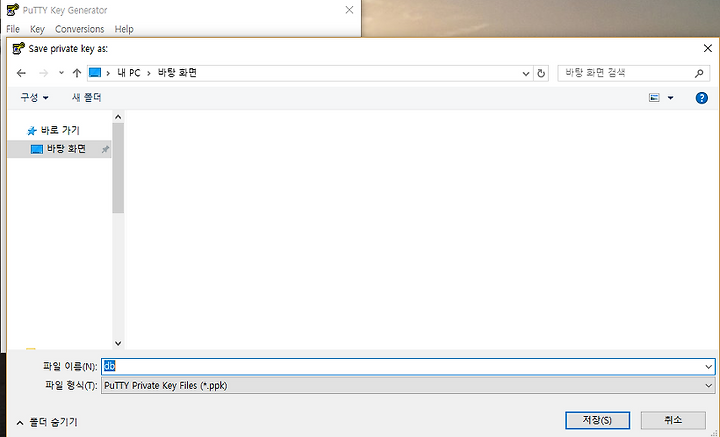Click the pin icon next to 바탕 화면

pyautogui.click(x=105, y=149)
